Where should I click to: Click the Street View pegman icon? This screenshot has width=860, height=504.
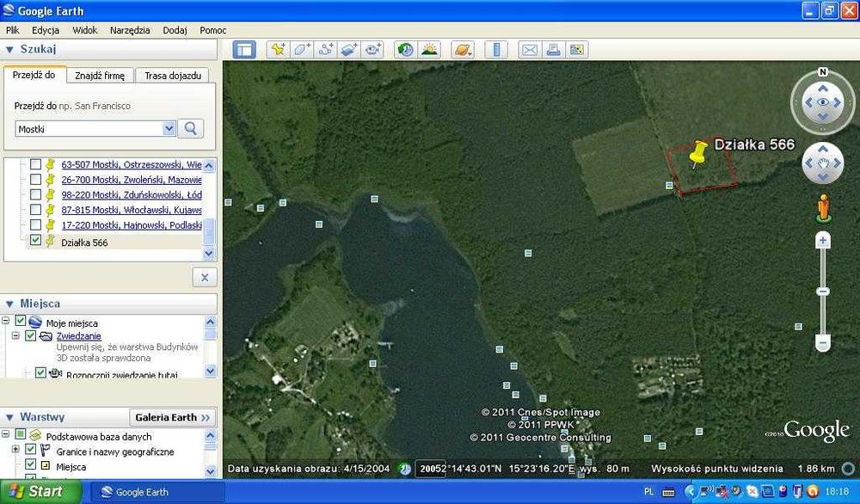click(823, 208)
